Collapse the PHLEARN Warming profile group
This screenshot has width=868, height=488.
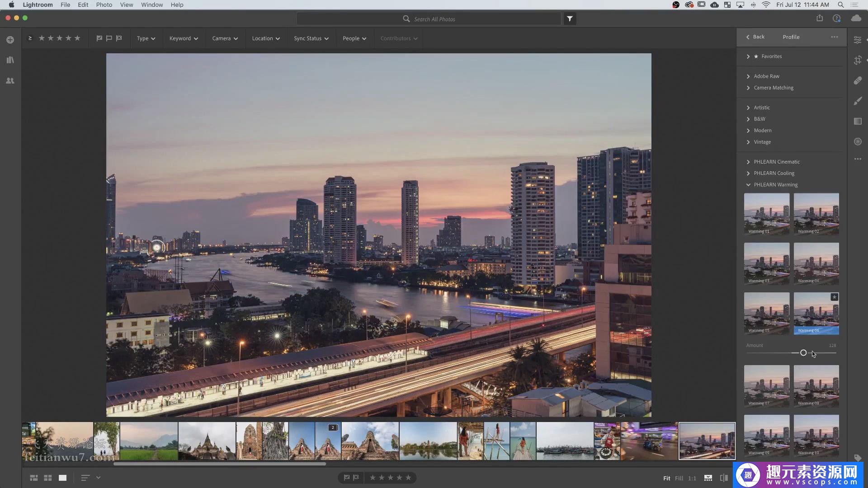(x=775, y=185)
